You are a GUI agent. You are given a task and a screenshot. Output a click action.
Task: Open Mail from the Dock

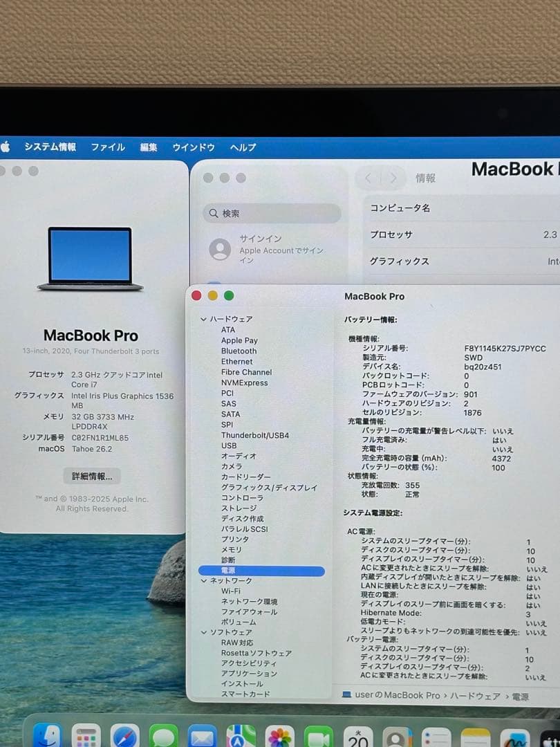click(202, 735)
